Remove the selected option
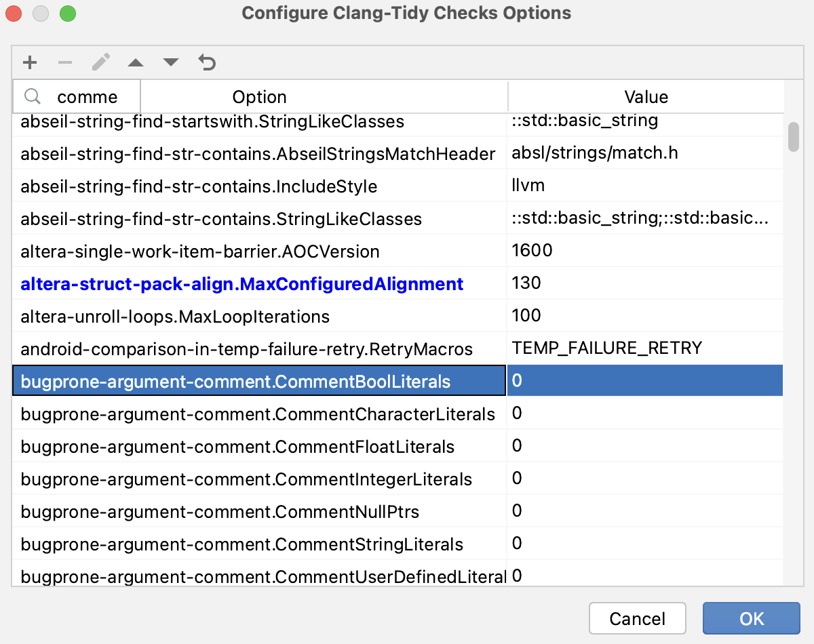Screen dimensions: 814x644 click(65, 62)
